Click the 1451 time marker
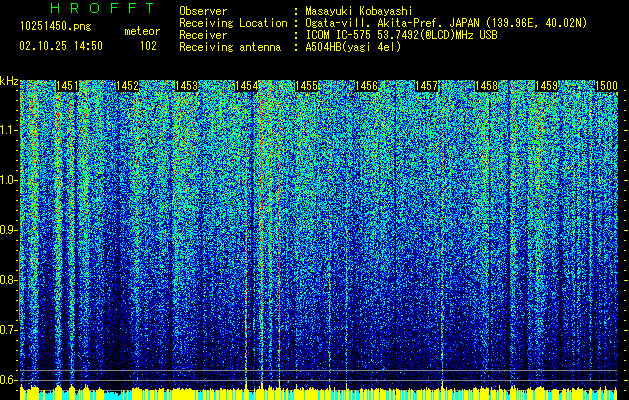 (67, 86)
